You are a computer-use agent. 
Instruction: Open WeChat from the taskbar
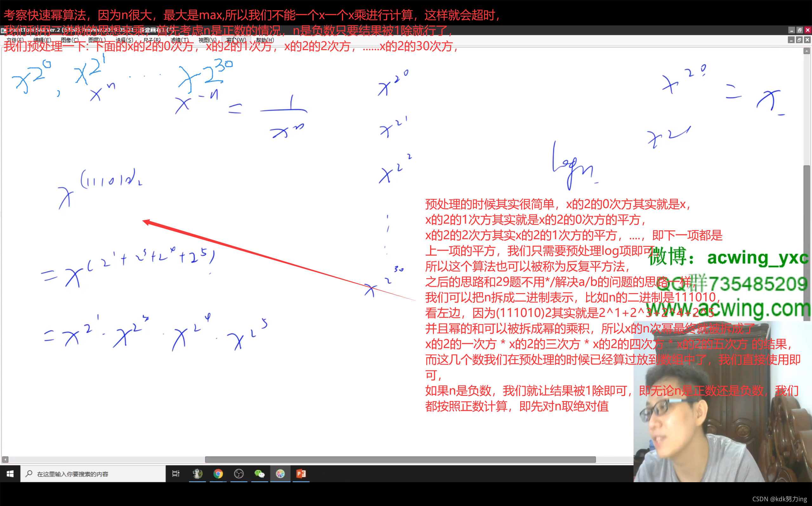tap(260, 474)
